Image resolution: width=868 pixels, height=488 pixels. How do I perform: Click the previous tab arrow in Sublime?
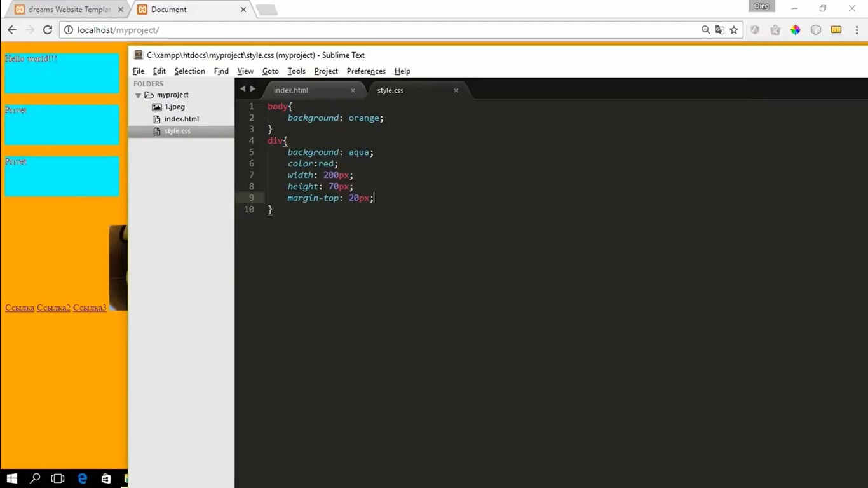coord(242,89)
